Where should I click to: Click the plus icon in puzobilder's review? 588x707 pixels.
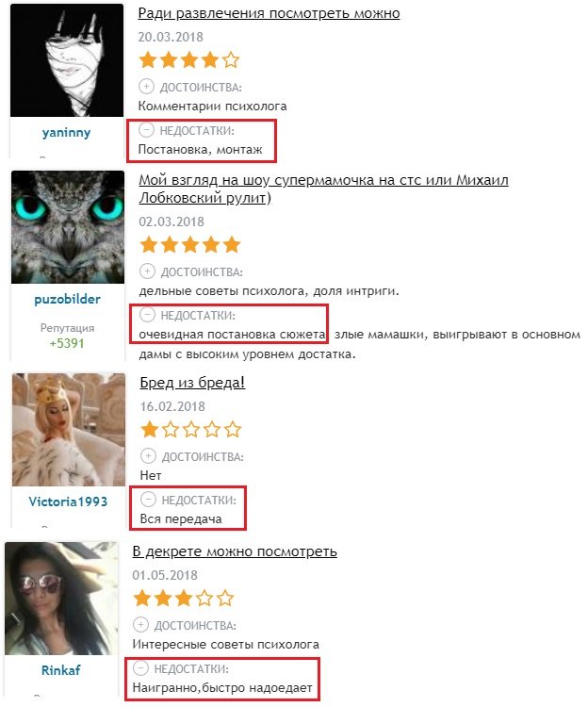147,271
